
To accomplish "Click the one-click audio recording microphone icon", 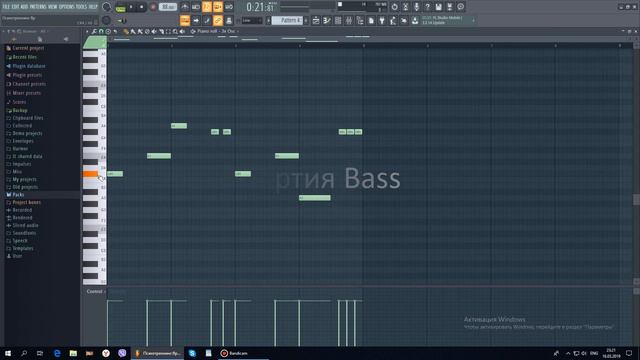I will tap(416, 7).
